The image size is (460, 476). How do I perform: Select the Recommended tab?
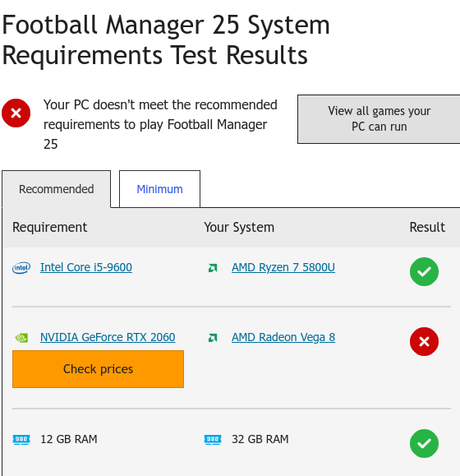coord(57,189)
